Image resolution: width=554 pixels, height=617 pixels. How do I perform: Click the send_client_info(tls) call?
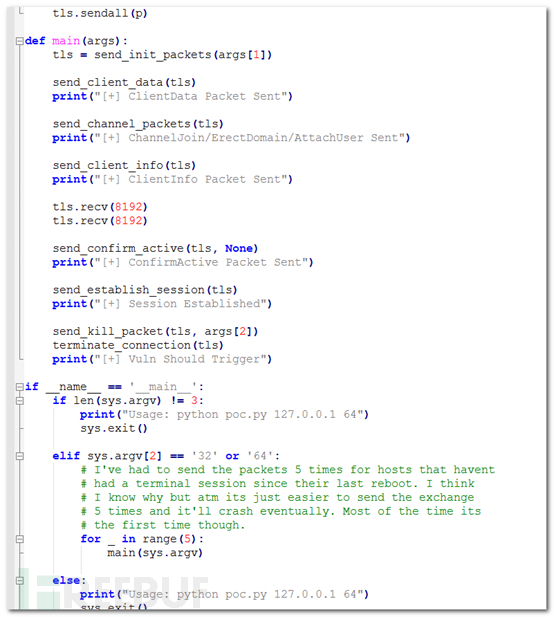click(x=124, y=166)
